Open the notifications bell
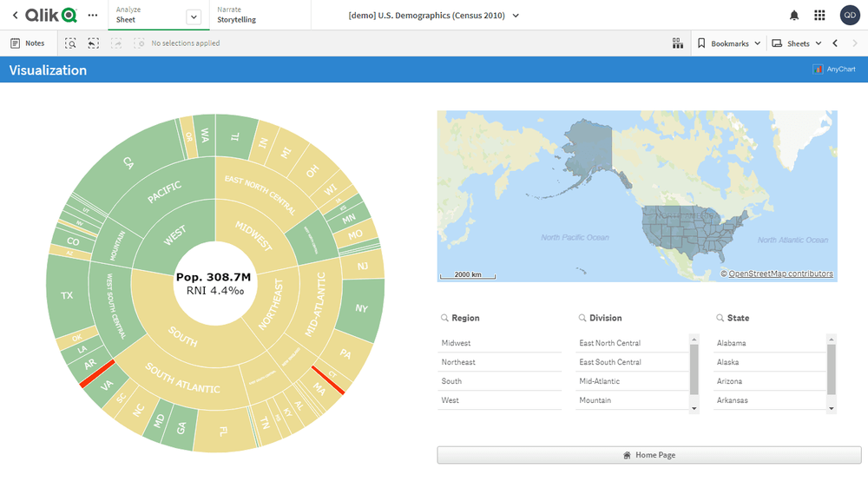Screen dimensions: 868x488 point(793,16)
